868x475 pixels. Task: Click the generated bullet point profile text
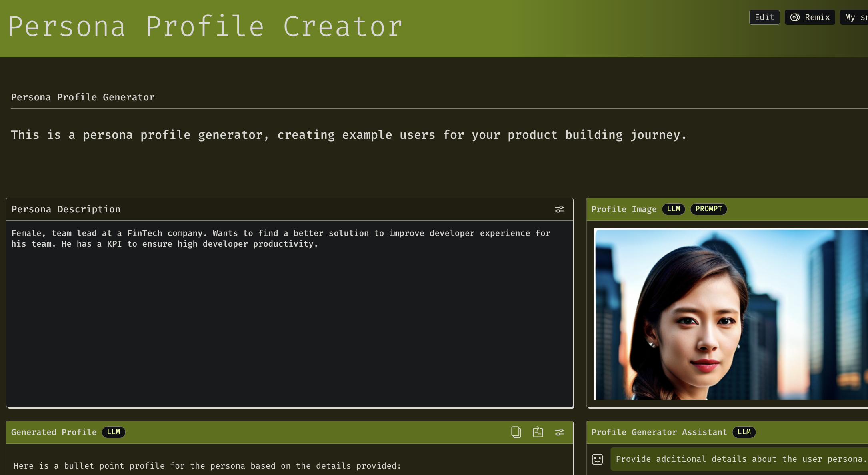(207, 466)
